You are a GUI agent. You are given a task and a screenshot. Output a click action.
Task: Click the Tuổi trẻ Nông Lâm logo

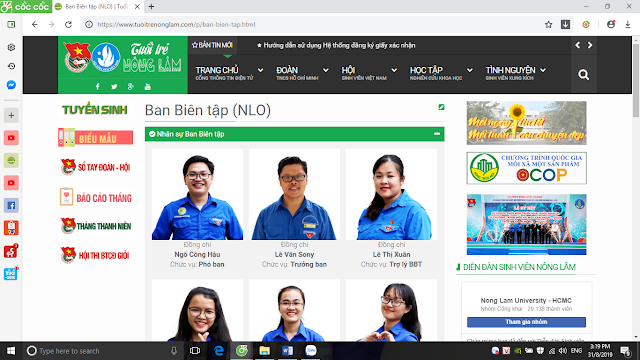pos(123,58)
